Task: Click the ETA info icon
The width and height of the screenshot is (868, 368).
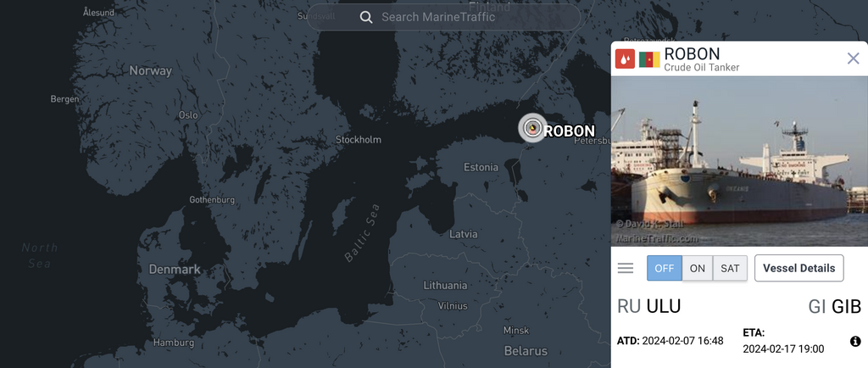Action: click(855, 341)
